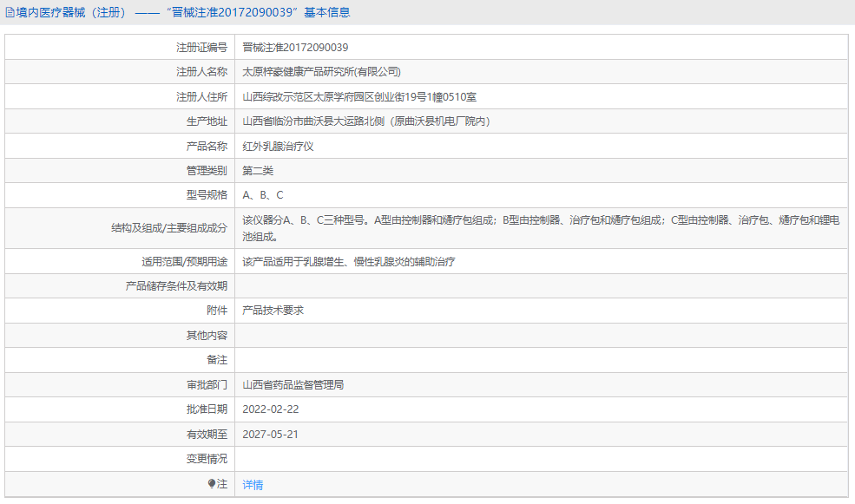
Task: Click the page title 境内医疗器械（注册）基本信息
Action: pos(183,12)
